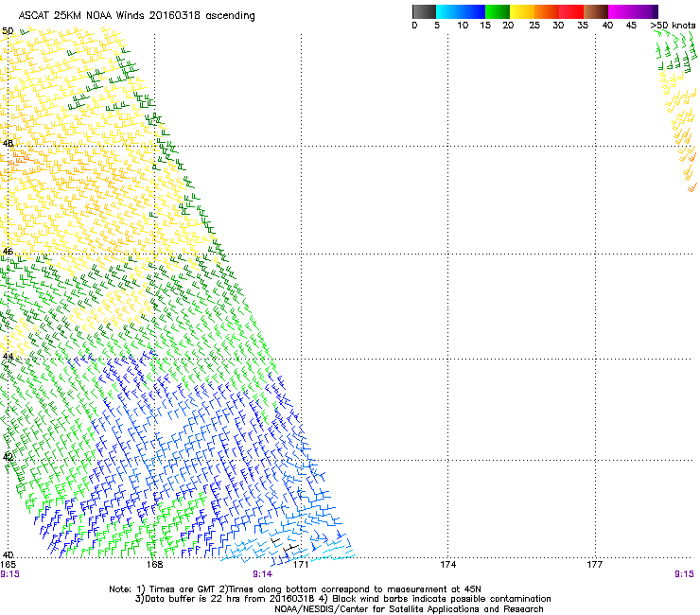
Task: Click the red 30-35 knots legend band
Action: pyautogui.click(x=571, y=11)
